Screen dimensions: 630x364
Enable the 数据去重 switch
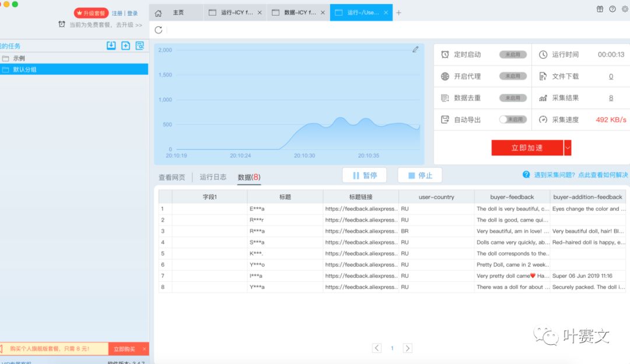coord(512,98)
